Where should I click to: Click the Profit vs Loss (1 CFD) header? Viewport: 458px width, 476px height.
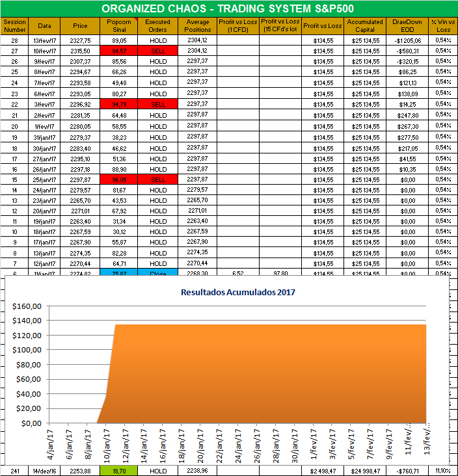pyautogui.click(x=238, y=26)
